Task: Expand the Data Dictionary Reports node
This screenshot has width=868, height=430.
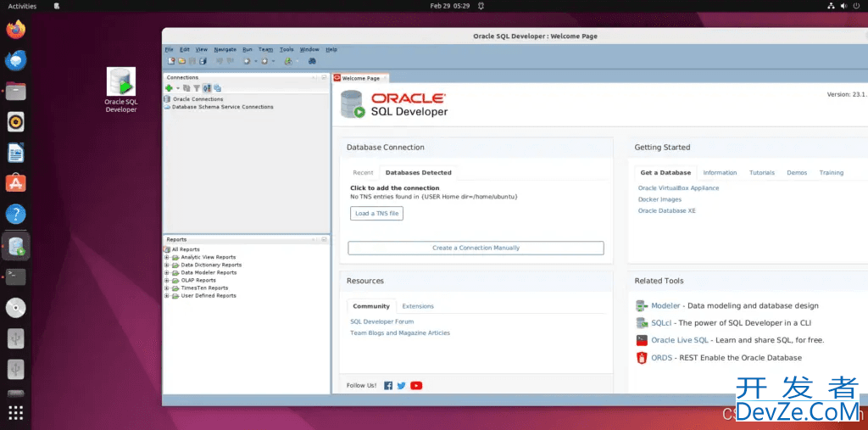Action: pos(167,265)
